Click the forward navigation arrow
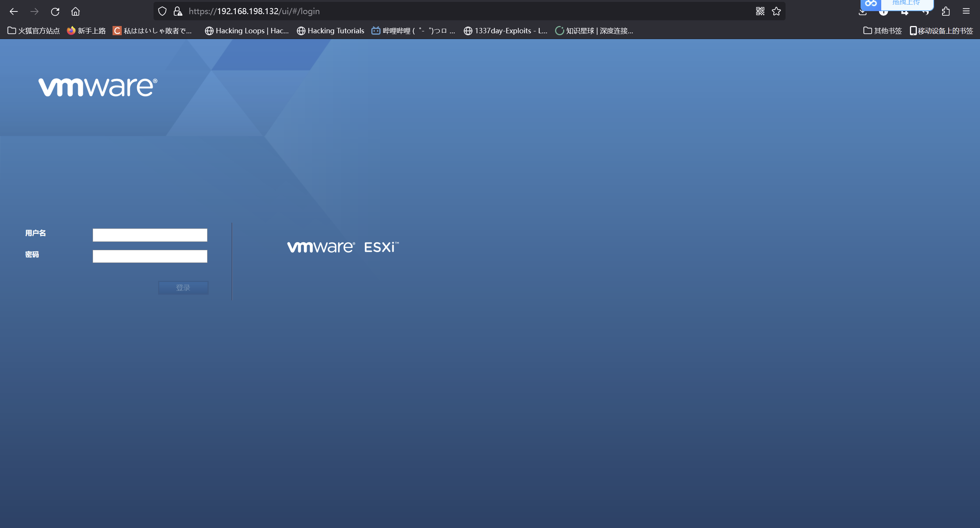This screenshot has height=528, width=980. (34, 11)
